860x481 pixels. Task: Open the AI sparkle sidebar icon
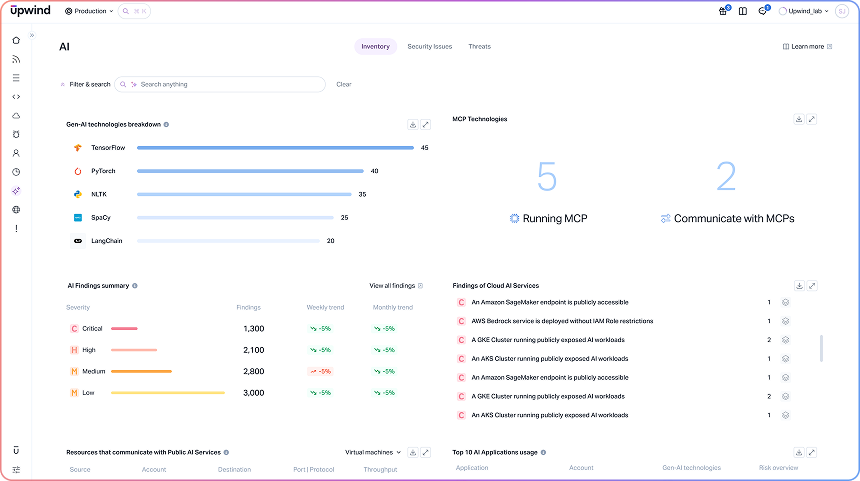coord(16,191)
